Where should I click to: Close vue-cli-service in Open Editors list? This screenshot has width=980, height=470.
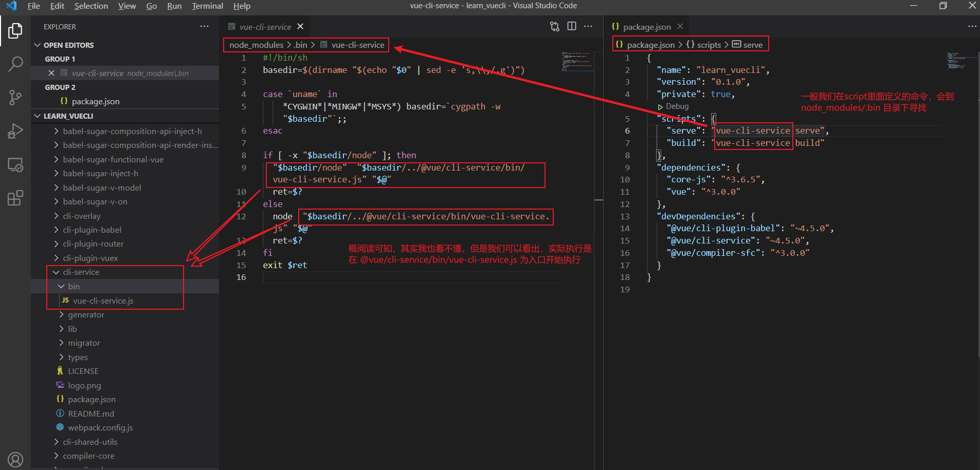coord(51,73)
